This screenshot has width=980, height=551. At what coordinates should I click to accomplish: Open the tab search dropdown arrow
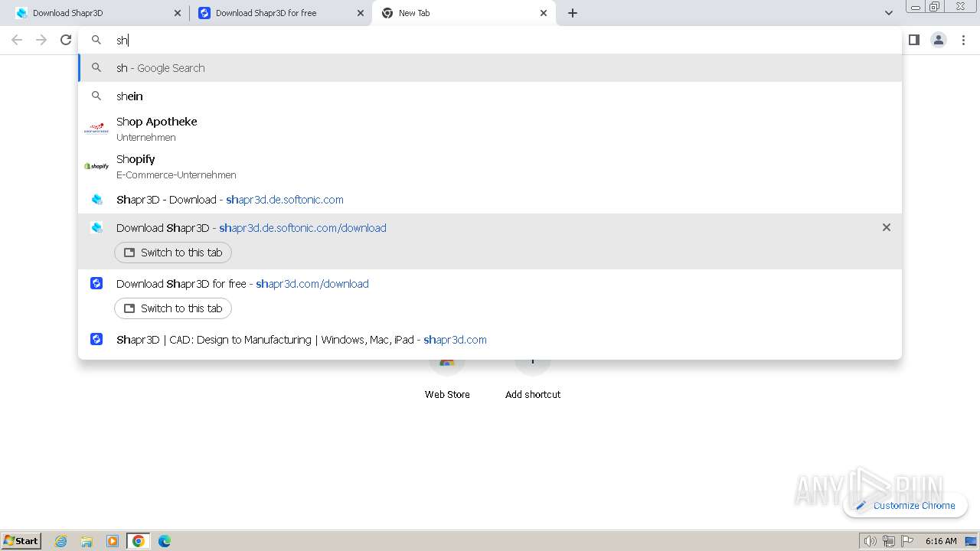[x=888, y=13]
